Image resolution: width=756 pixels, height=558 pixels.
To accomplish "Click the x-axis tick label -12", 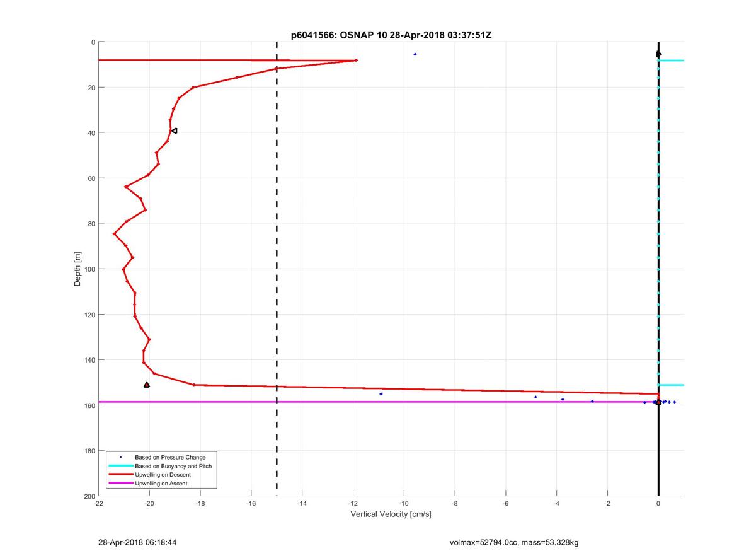I will click(x=353, y=504).
